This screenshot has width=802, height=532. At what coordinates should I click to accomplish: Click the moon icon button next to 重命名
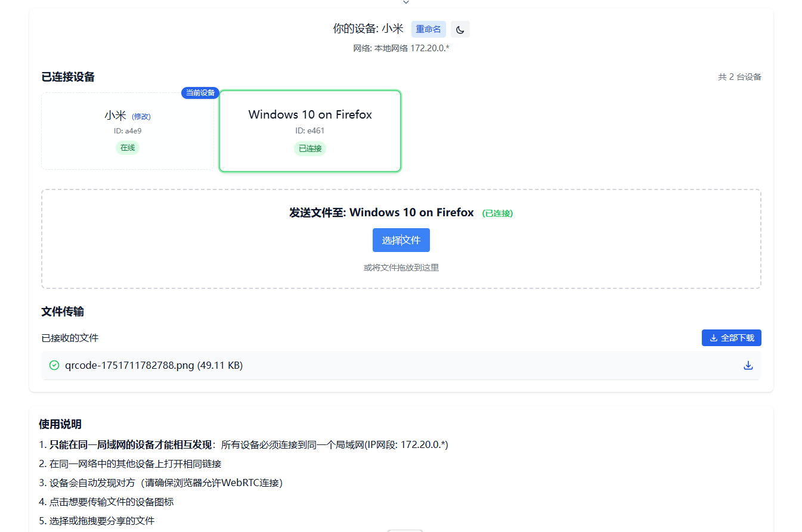click(x=460, y=29)
